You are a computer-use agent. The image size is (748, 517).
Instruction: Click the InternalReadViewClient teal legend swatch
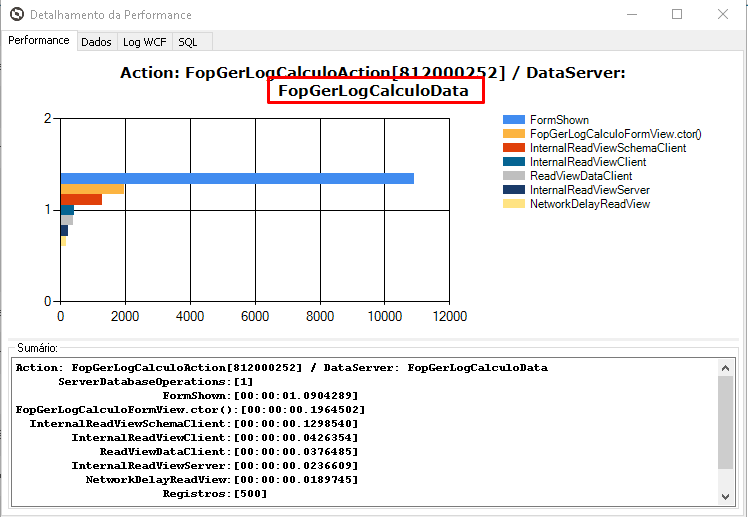pos(514,162)
